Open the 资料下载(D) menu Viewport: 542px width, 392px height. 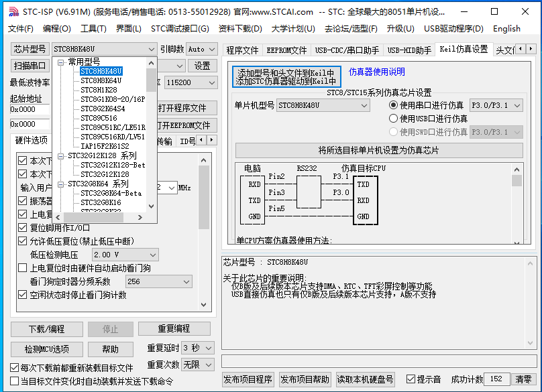coord(240,29)
